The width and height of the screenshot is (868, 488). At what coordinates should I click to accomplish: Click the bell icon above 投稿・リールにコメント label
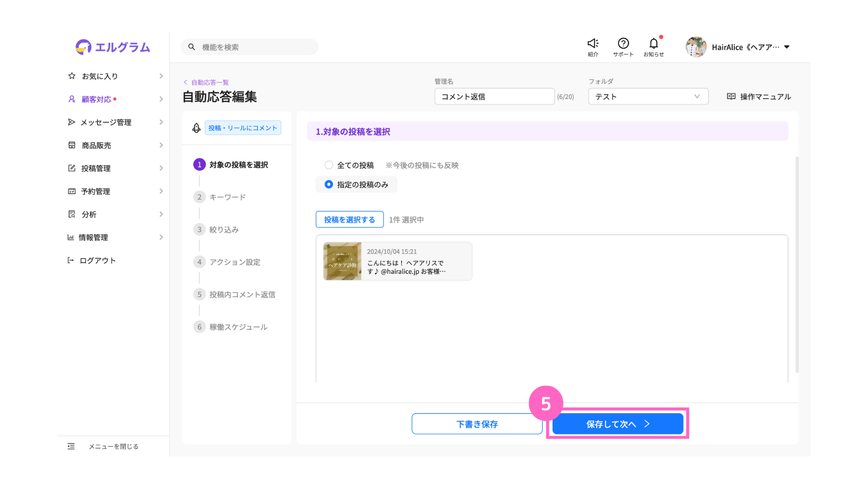(x=195, y=127)
